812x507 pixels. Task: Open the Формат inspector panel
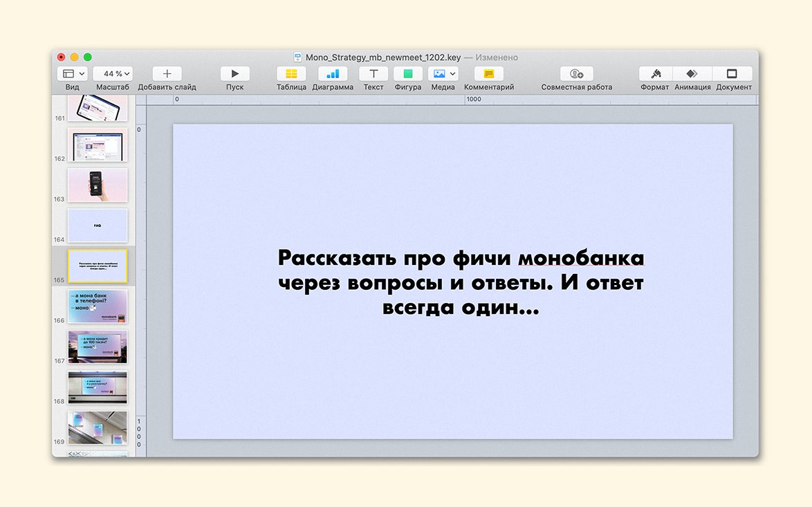656,73
